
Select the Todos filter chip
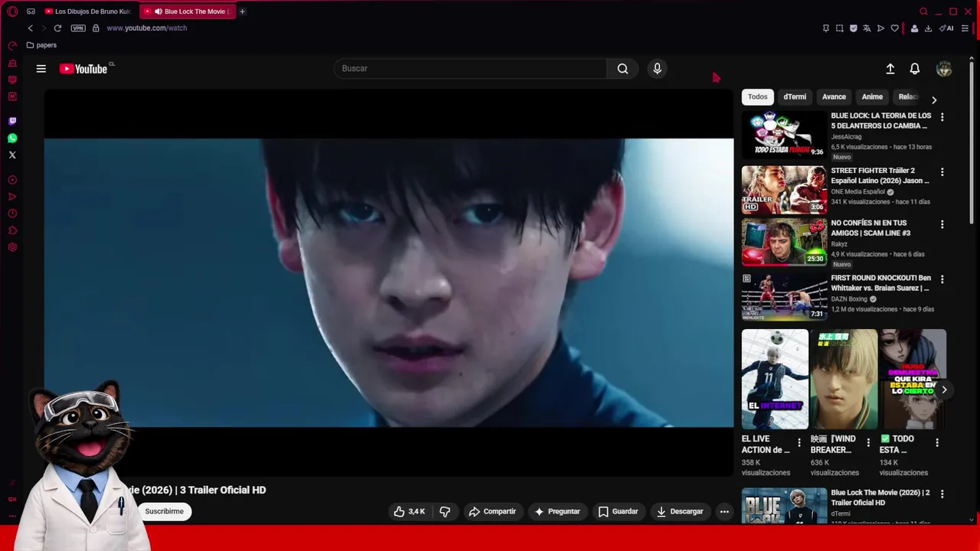[x=757, y=97]
